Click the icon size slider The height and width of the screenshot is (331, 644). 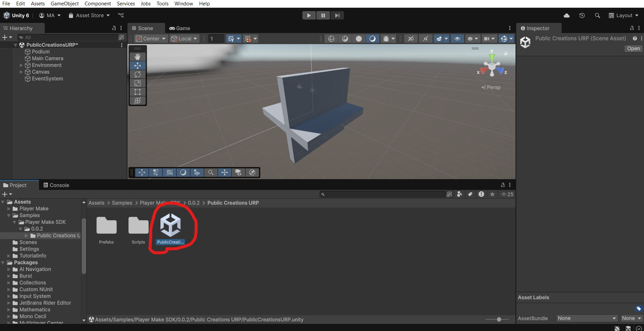point(499,319)
